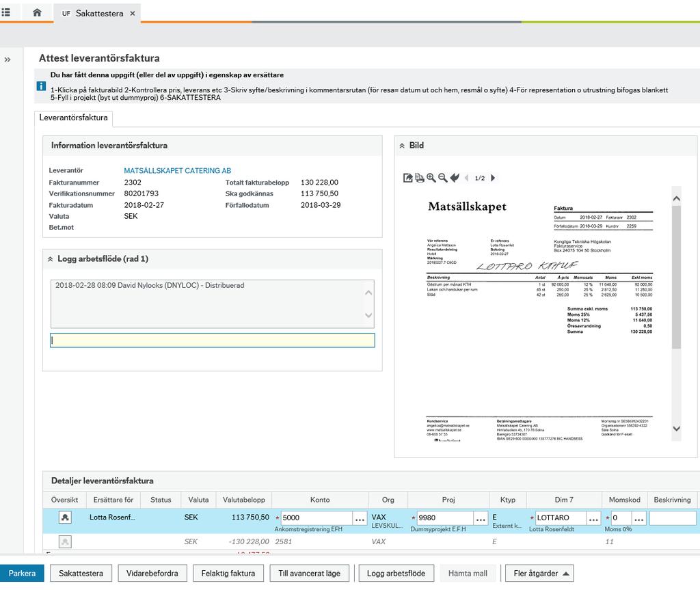This screenshot has height=590, width=700.
Task: Open Konto lookup ellipsis button
Action: click(360, 518)
